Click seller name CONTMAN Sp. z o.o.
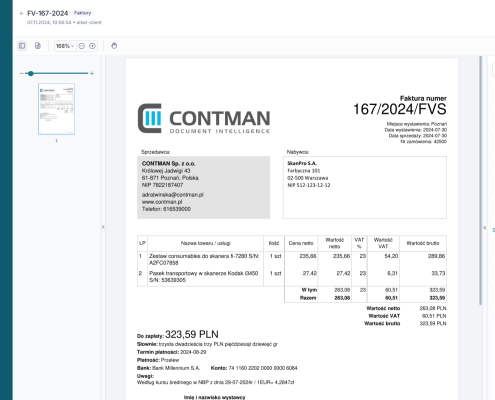 coord(169,164)
